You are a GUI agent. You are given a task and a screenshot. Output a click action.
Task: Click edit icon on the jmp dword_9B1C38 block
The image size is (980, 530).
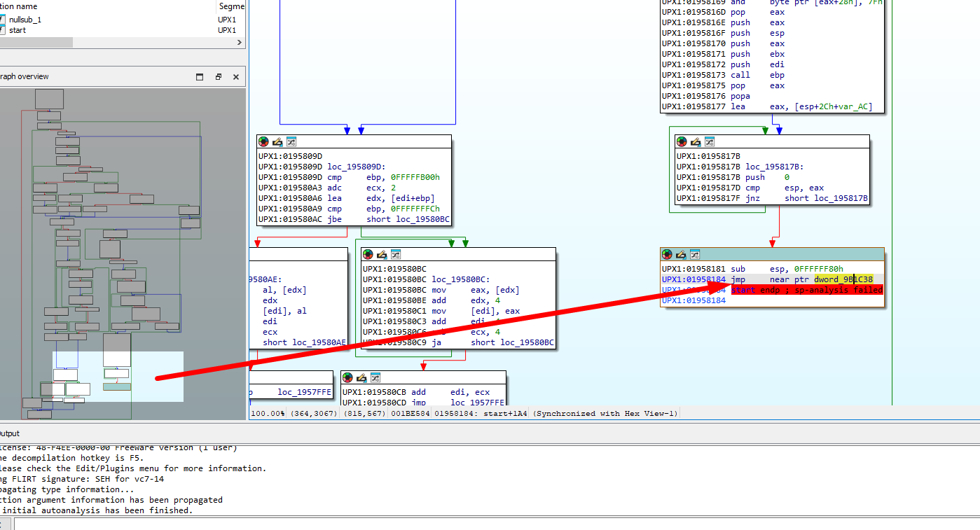(x=681, y=254)
